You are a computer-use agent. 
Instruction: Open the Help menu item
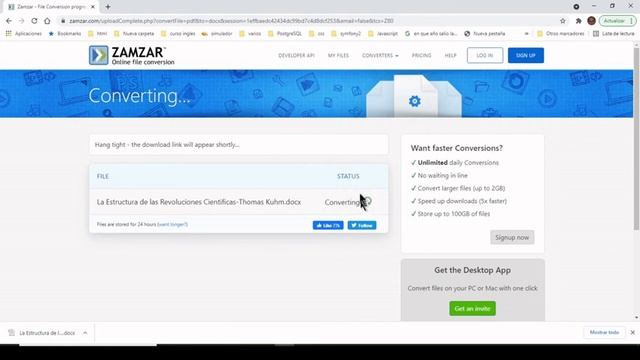451,56
